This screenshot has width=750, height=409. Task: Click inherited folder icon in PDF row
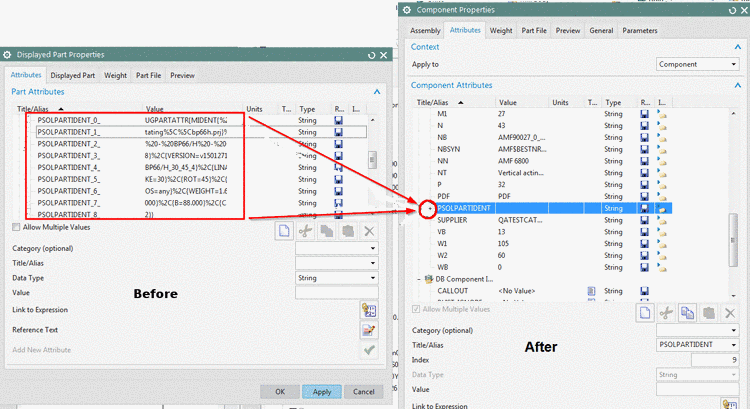[662, 197]
